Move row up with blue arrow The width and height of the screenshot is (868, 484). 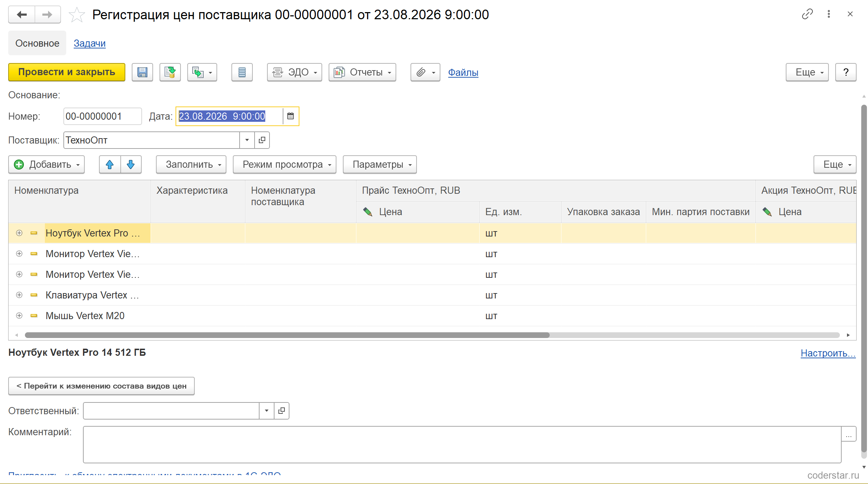[110, 165]
